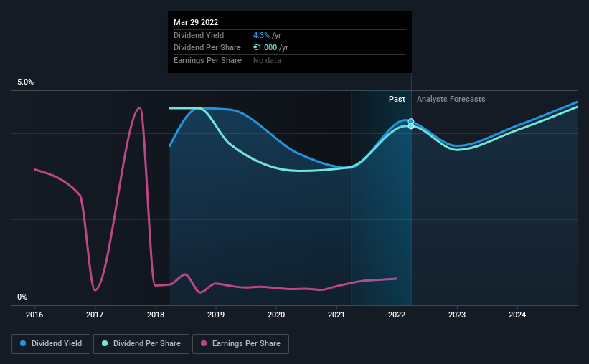
Task: Select the 2023 x-axis label
Action: click(457, 315)
